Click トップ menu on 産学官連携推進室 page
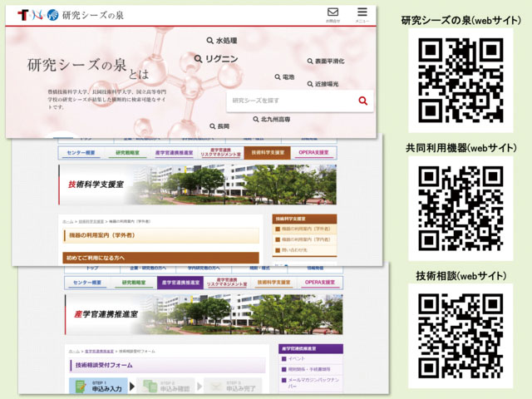The image size is (532, 399). (x=92, y=268)
